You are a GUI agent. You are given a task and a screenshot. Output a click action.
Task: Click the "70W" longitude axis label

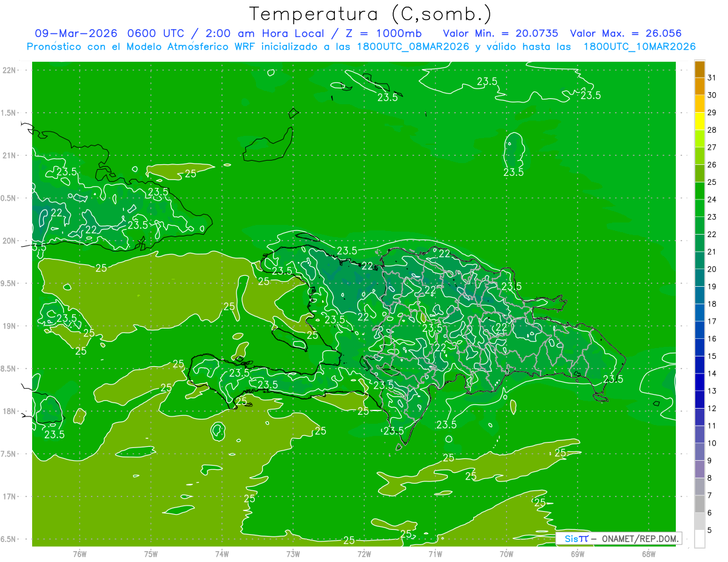coord(507,554)
